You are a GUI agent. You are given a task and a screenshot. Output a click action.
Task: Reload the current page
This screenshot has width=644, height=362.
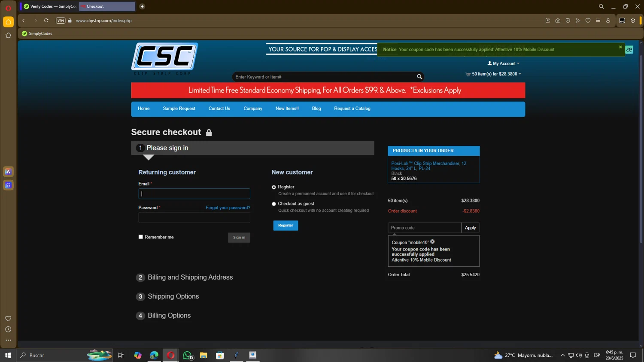pos(46,21)
